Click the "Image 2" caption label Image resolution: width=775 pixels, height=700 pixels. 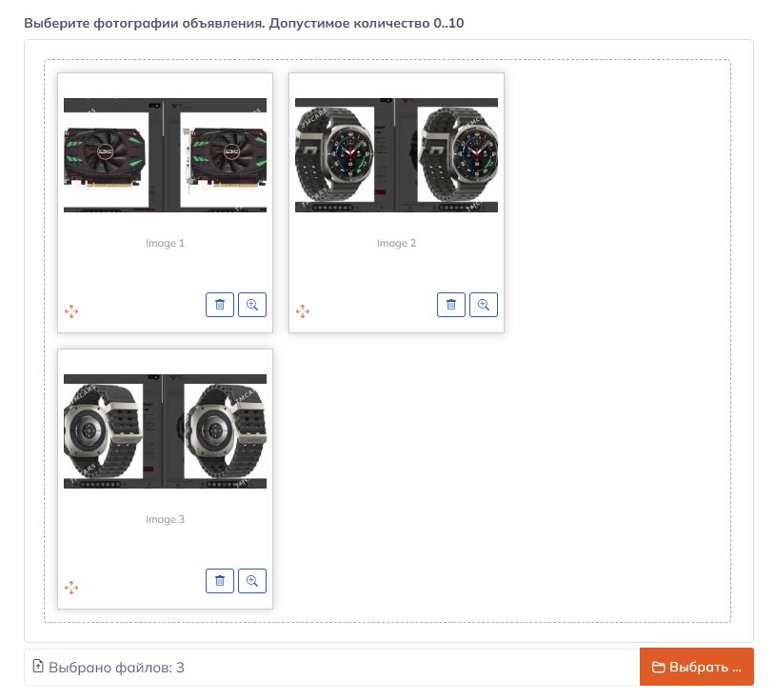point(396,243)
